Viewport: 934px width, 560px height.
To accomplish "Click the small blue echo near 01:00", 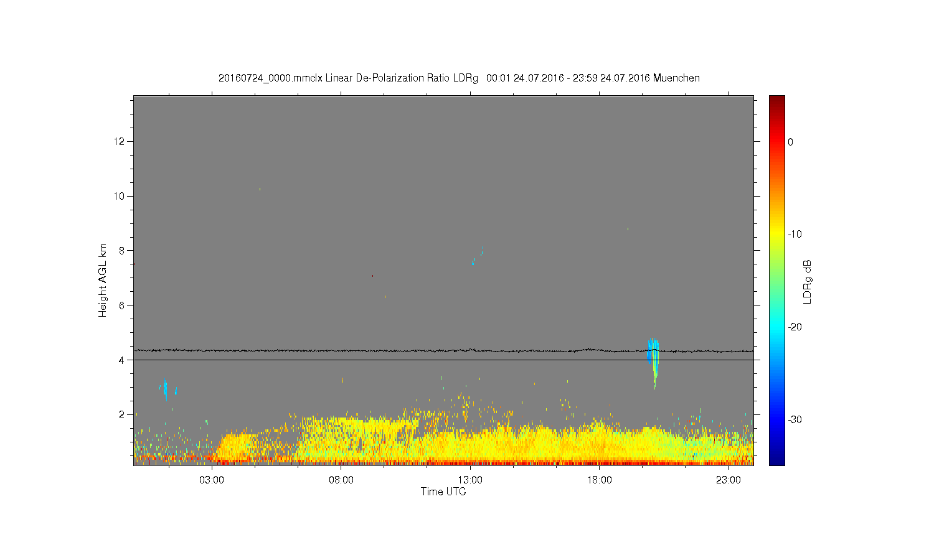I will (164, 388).
